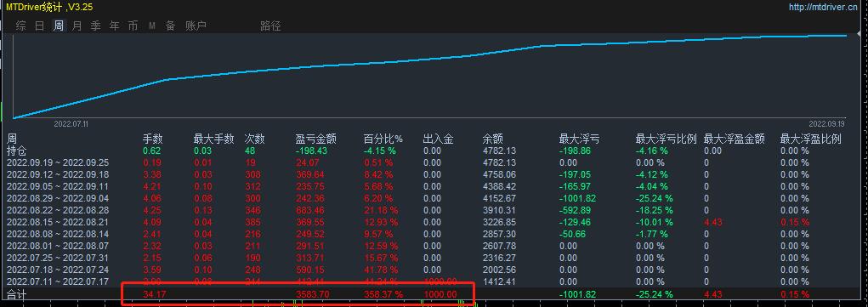Screen dimensions: 868x307
Task: Select the 周 weekly tab
Action: click(x=58, y=26)
